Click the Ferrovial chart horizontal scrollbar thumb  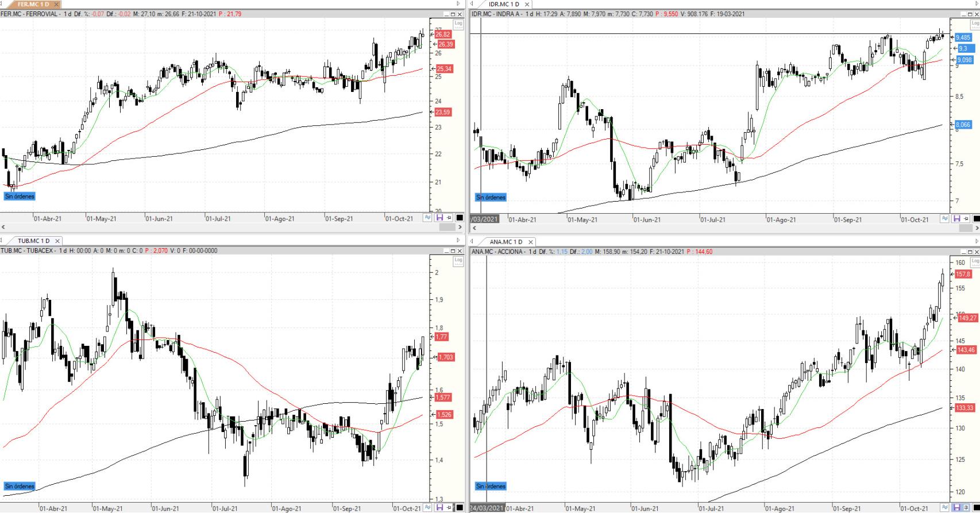(447, 227)
